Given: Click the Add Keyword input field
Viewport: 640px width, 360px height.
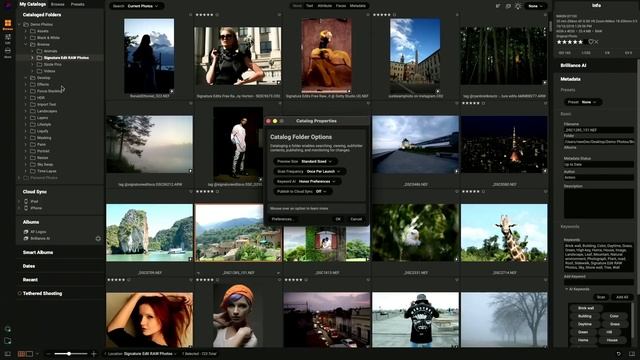Looking at the screenshot, I should (x=598, y=282).
